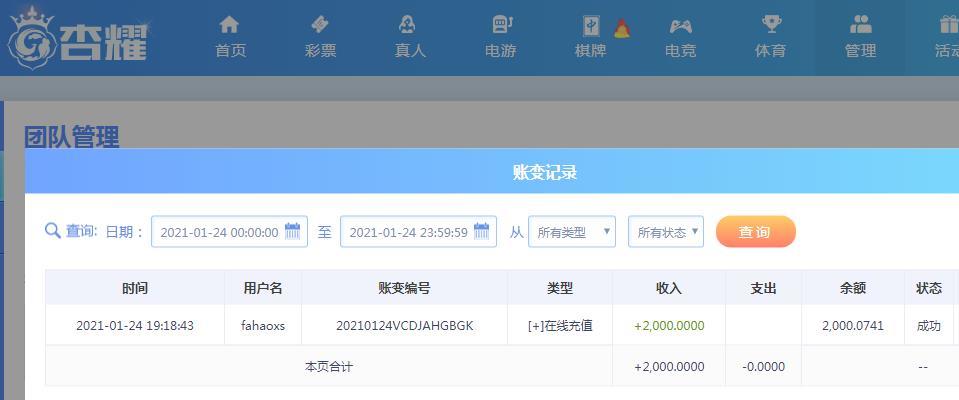Click the username fahaoxs
959x400 pixels.
263,326
